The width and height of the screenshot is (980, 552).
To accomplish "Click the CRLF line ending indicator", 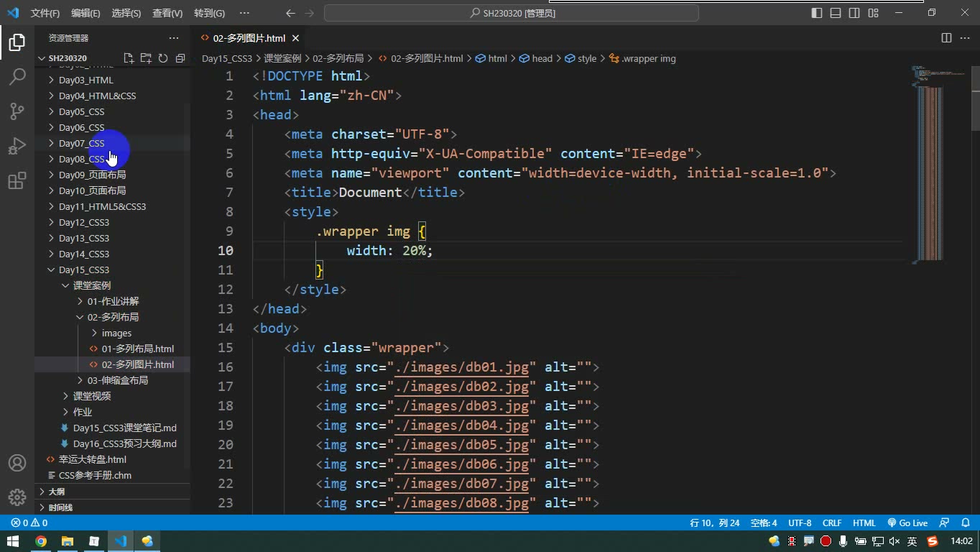I will [x=832, y=523].
